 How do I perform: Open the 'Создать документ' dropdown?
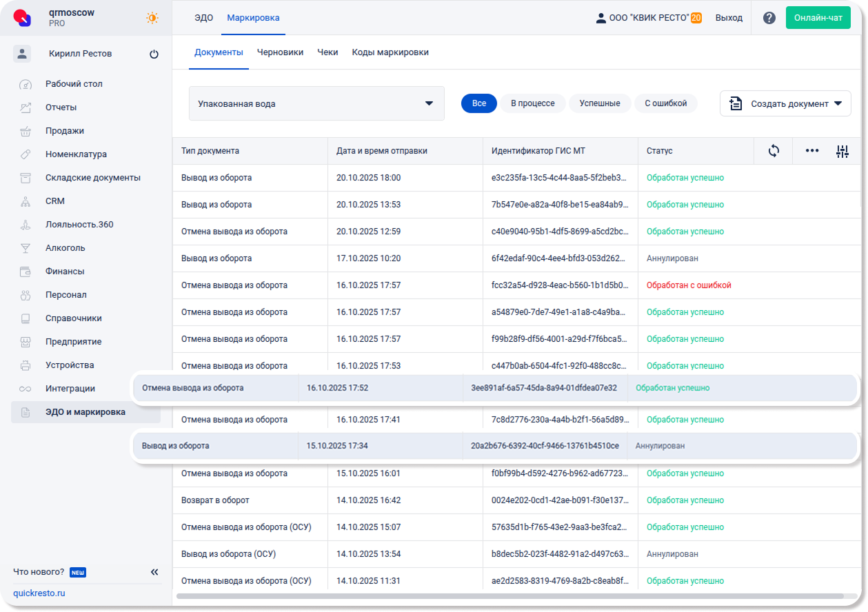click(x=785, y=103)
